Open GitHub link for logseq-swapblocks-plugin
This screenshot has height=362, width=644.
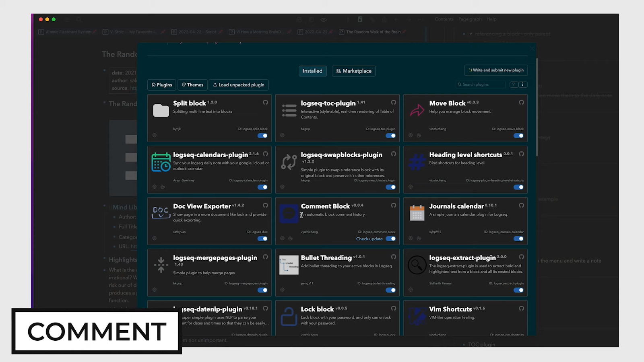click(393, 154)
